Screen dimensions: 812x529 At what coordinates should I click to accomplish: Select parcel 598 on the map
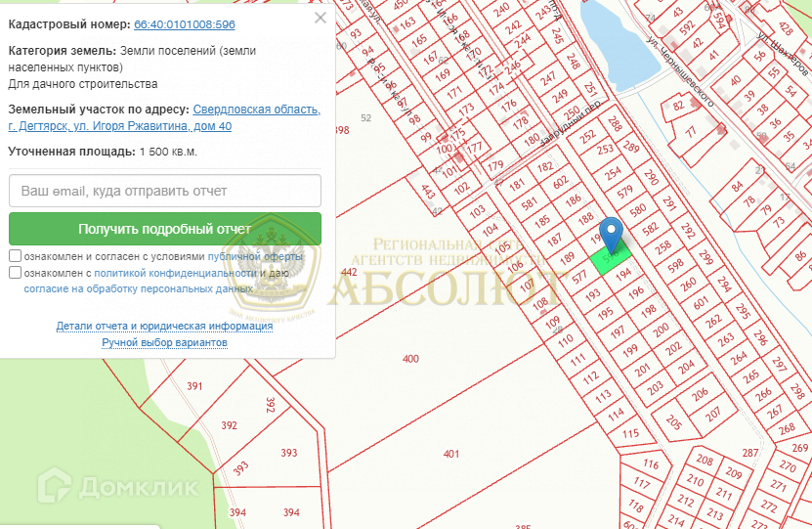[x=675, y=266]
